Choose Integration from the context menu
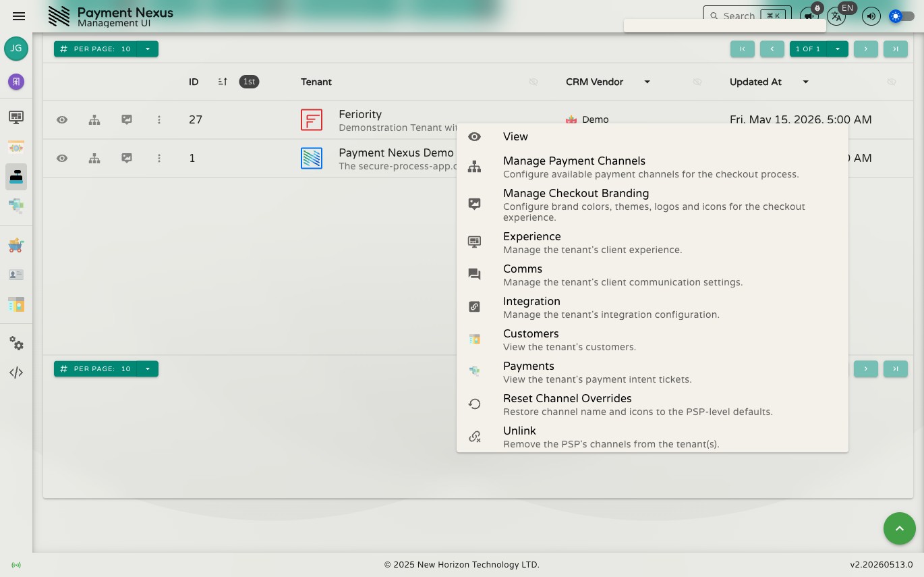 (x=652, y=307)
